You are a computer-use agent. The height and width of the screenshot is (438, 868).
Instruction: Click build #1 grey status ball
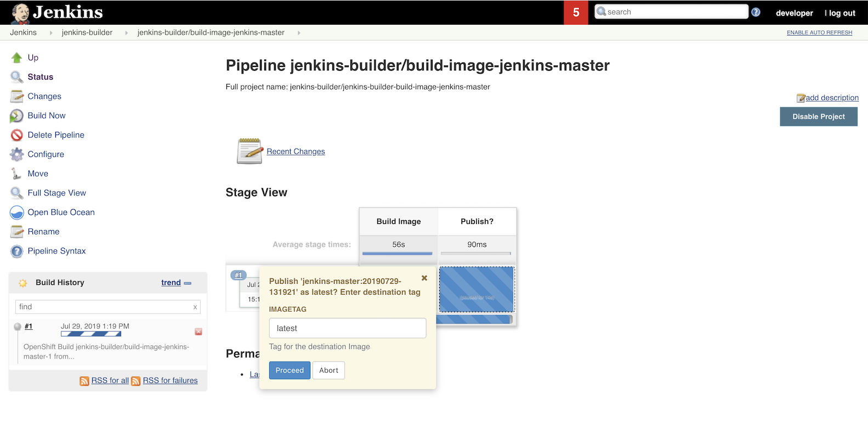click(x=18, y=327)
